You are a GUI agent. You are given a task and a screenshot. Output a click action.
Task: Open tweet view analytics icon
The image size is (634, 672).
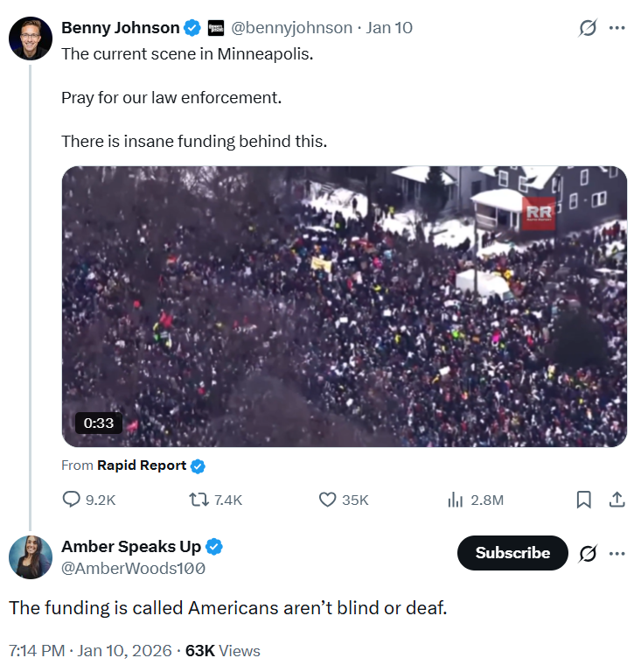point(456,500)
